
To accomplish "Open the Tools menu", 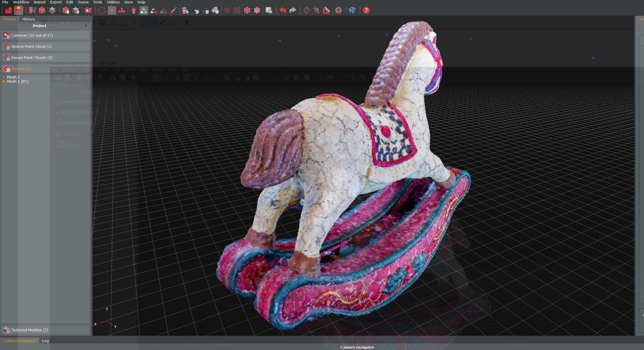I will click(x=97, y=2).
